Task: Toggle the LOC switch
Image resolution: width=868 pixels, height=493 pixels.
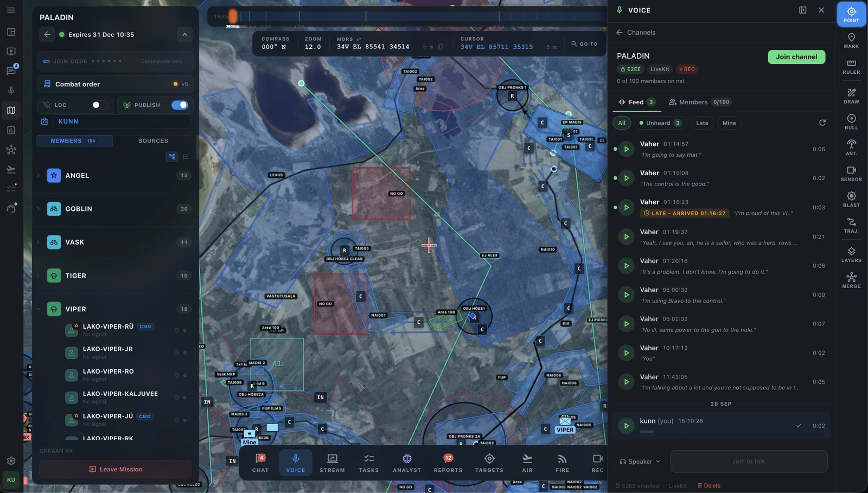Action: tap(99, 105)
